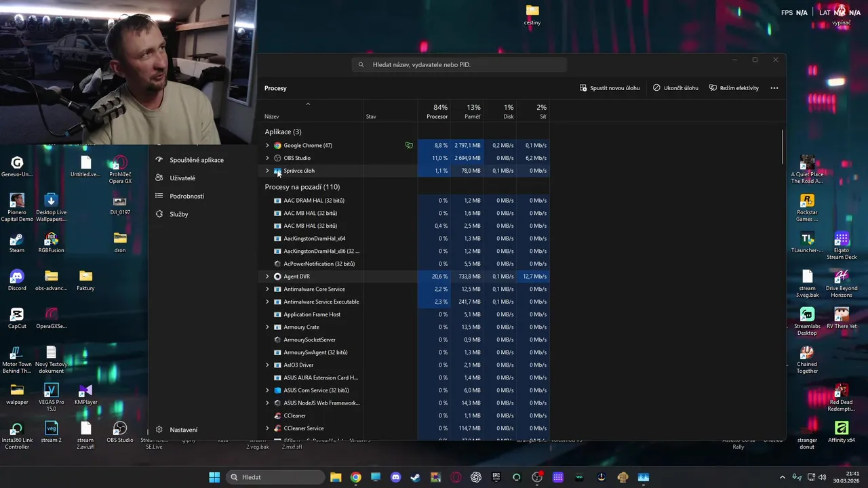Screen dimensions: 868x488
Task: Select Elgato Stream Deck desktop icon
Action: [x=842, y=246]
